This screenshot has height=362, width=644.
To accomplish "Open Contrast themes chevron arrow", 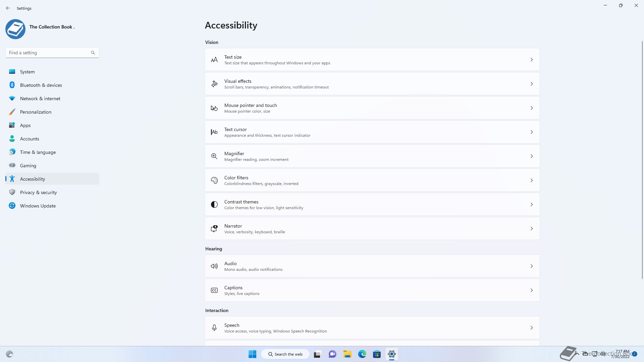I will [532, 204].
